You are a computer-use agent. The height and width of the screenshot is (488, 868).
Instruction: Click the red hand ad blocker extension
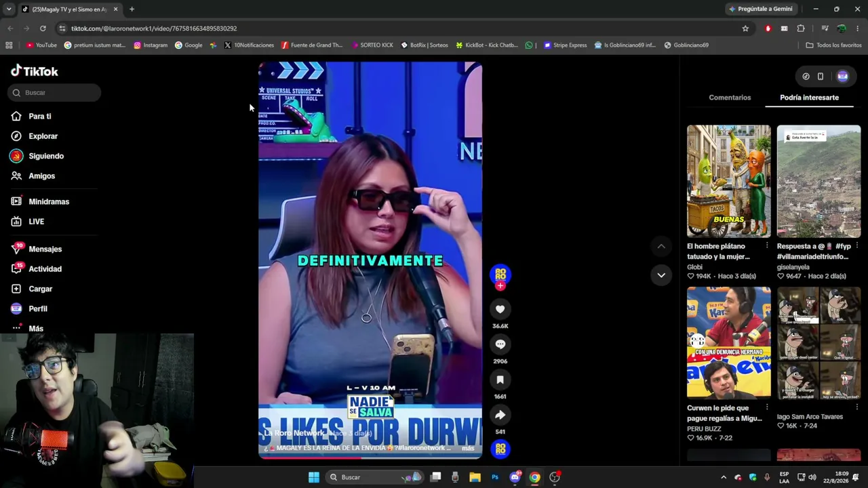coord(768,28)
